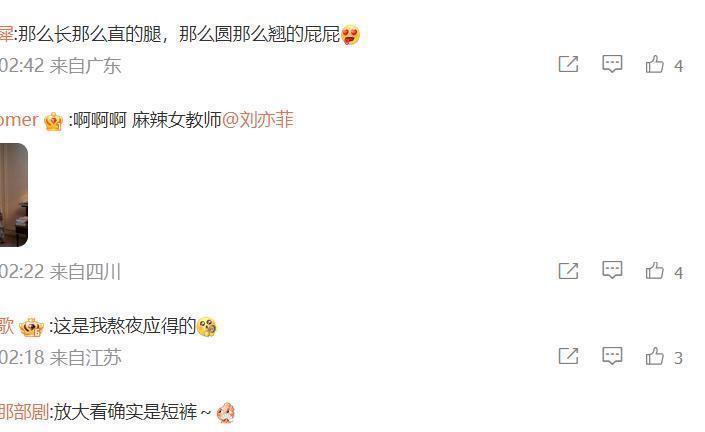This screenshot has width=705, height=432.
Task: Share the 02:22 Sichuan comment
Action: 568,271
